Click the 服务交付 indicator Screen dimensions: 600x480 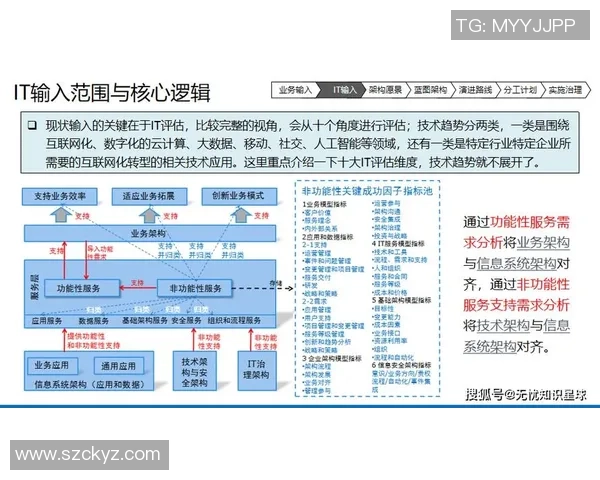click(317, 277)
